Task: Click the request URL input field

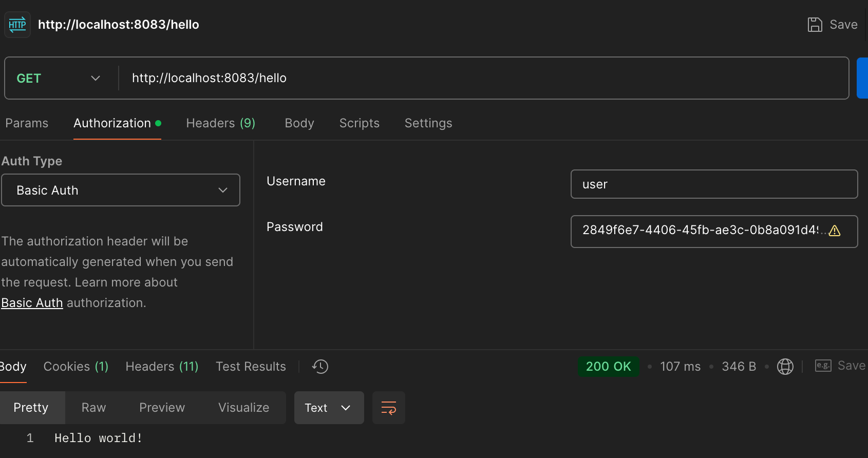Action: click(x=483, y=78)
